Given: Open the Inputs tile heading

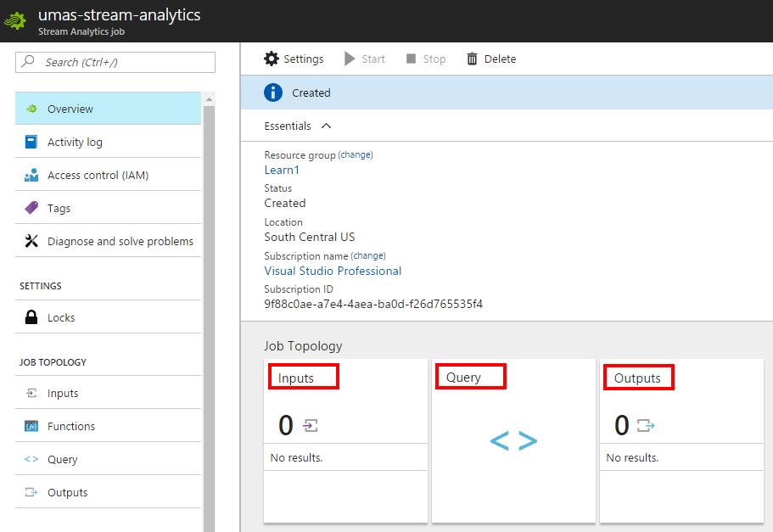Looking at the screenshot, I should pos(296,378).
